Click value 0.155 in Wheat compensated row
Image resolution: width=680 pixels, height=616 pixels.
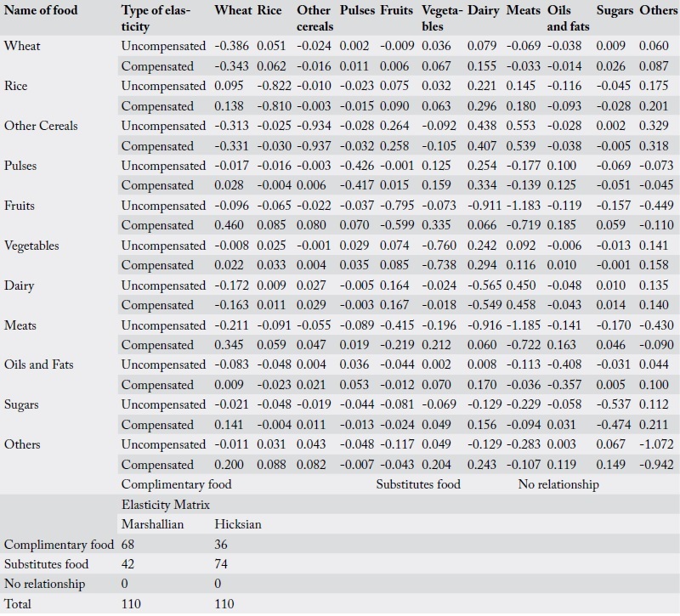click(482, 66)
